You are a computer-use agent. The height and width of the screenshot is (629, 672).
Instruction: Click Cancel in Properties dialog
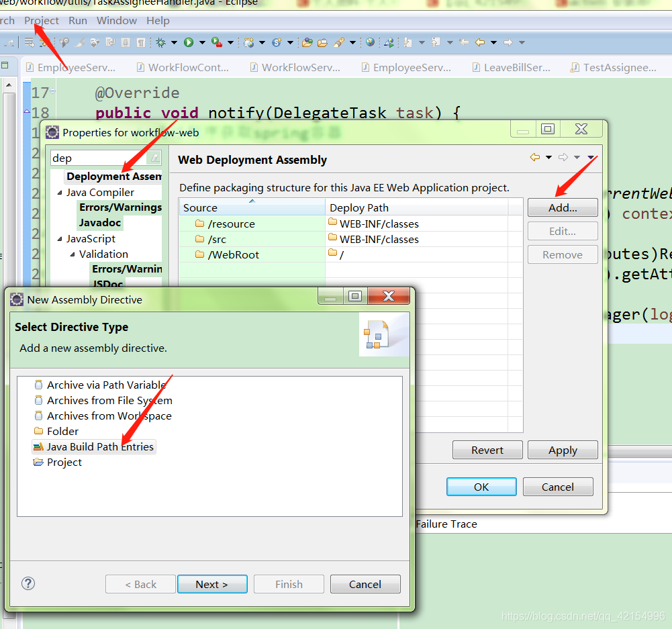pos(558,487)
